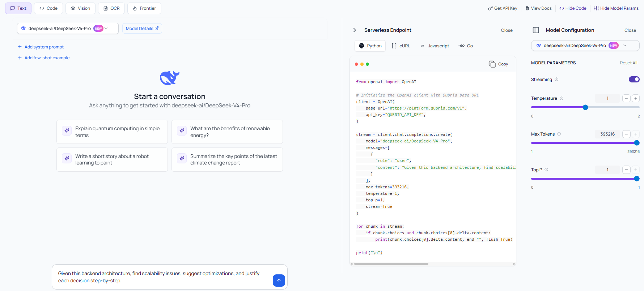644x291 pixels.
Task: Switch to the OCR tab
Action: (111, 8)
